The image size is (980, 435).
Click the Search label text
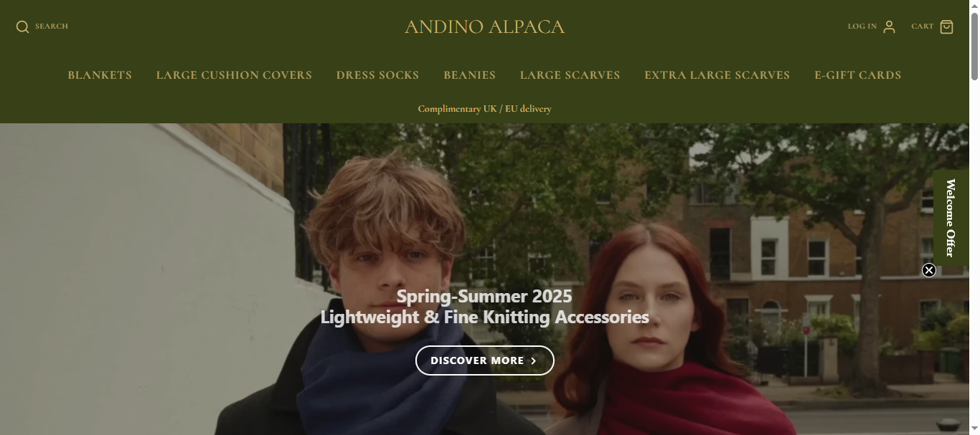(x=52, y=27)
